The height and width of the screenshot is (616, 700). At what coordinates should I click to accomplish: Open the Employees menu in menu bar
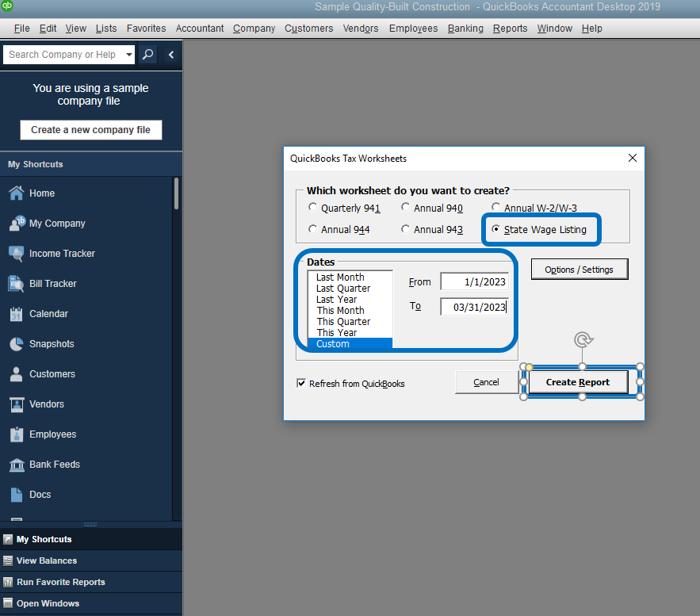point(413,29)
